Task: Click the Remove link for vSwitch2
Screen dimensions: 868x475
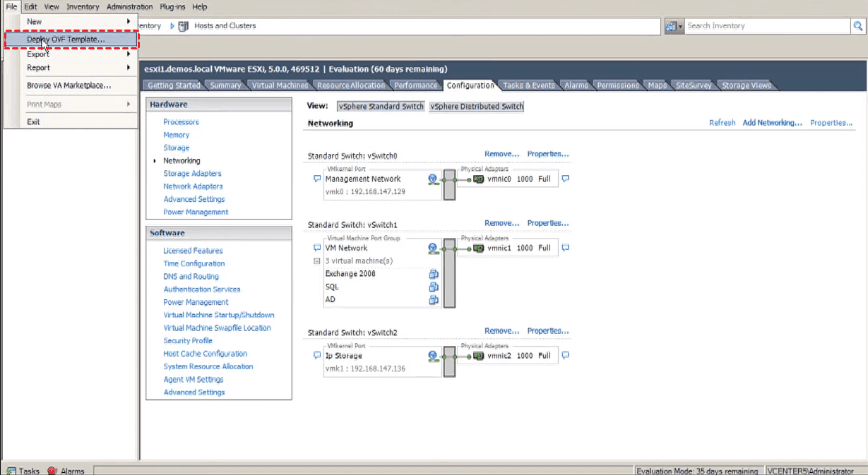Action: coord(501,331)
